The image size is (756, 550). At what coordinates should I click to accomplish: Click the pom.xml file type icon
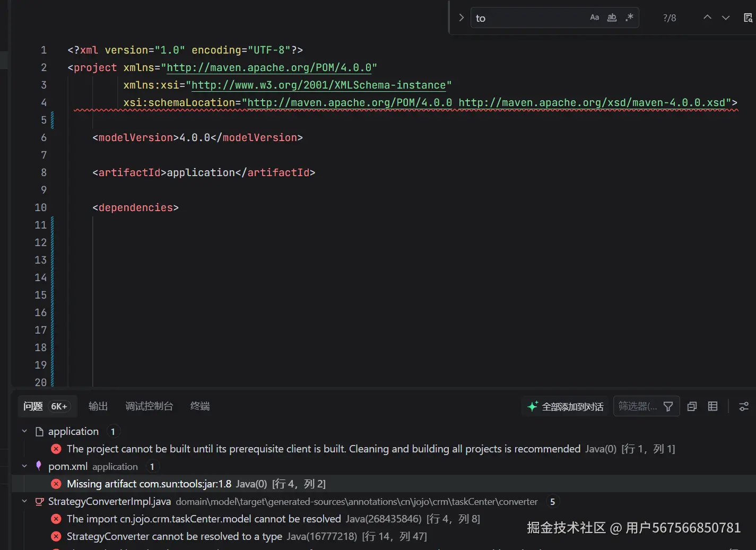point(38,466)
